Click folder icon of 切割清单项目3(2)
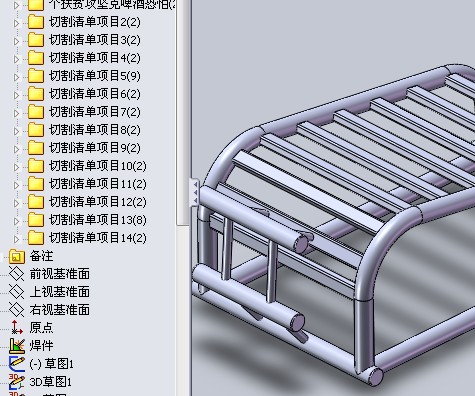The width and height of the screenshot is (475, 396). click(x=36, y=40)
